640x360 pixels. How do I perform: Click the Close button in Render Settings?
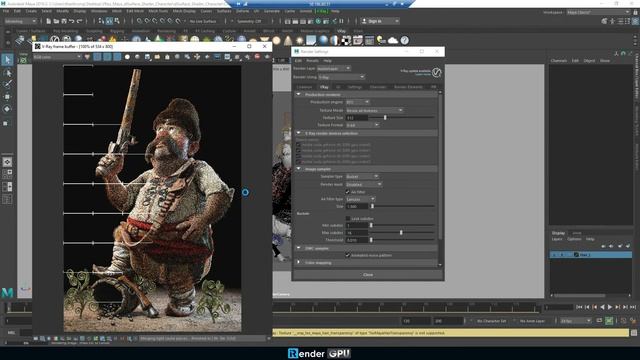click(368, 275)
